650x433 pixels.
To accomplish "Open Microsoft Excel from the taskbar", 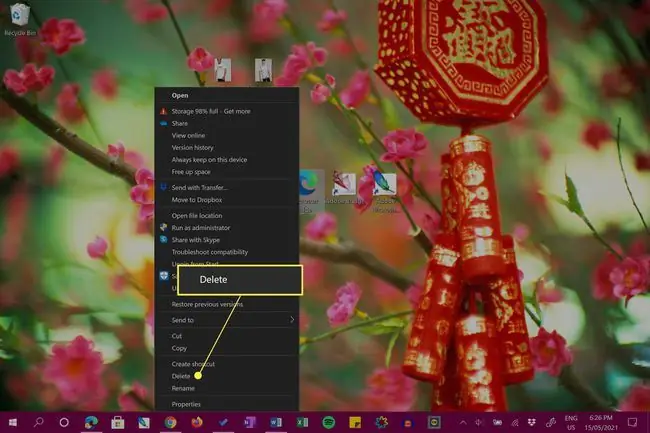I will click(x=302, y=422).
